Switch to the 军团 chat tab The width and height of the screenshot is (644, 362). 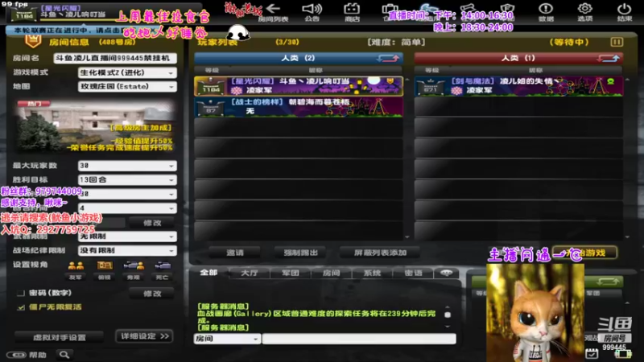(x=291, y=273)
